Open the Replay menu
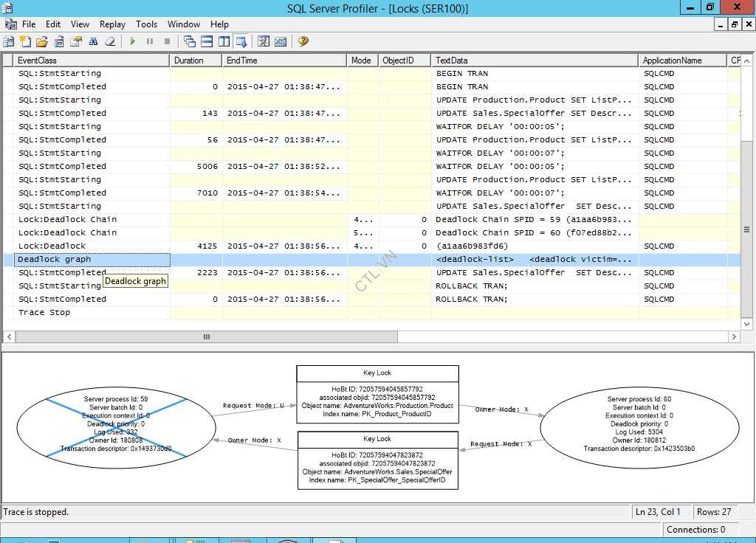This screenshot has height=543, width=756. point(112,24)
